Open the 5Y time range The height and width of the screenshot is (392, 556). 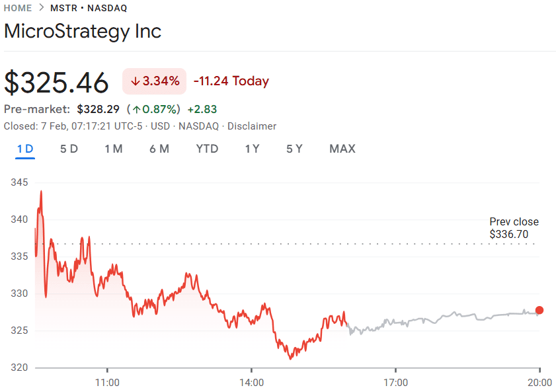(294, 149)
